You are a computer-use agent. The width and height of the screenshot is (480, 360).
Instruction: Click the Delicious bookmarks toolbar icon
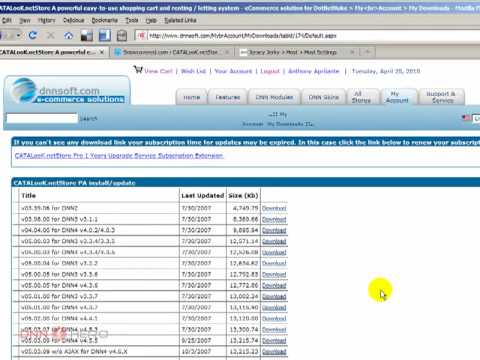[x=87, y=35]
